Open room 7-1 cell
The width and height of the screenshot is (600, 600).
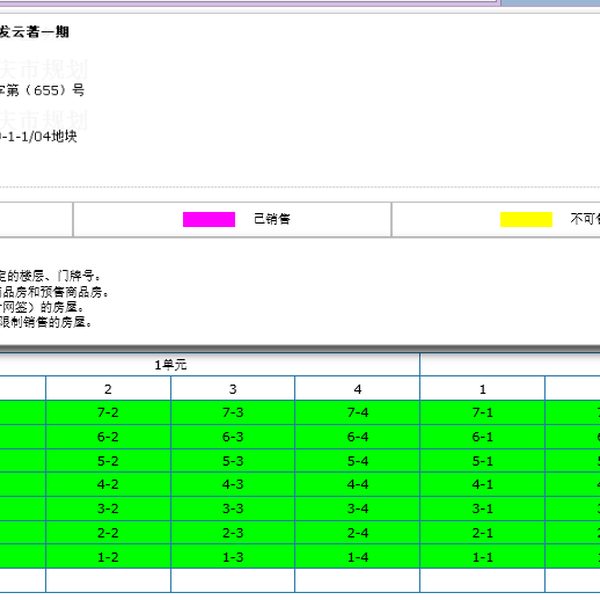pyautogui.click(x=482, y=412)
